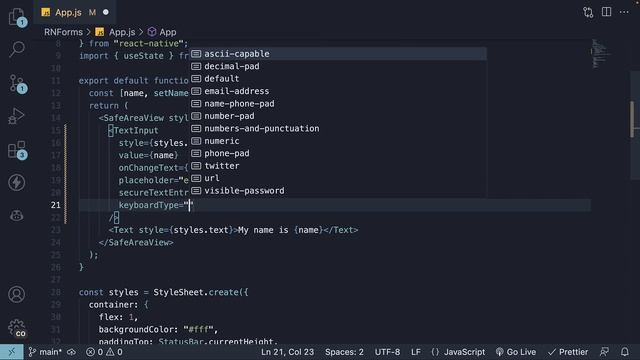Viewport: 640px width, 360px height.
Task: Choose numbers-and-punctuation suggestion
Action: point(338,129)
